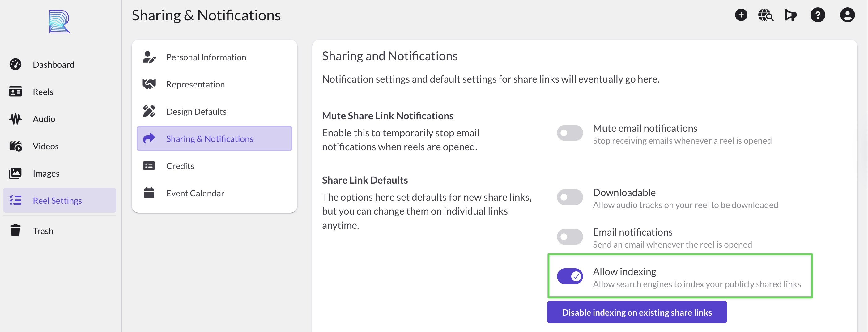Open the user account profile icon

847,15
